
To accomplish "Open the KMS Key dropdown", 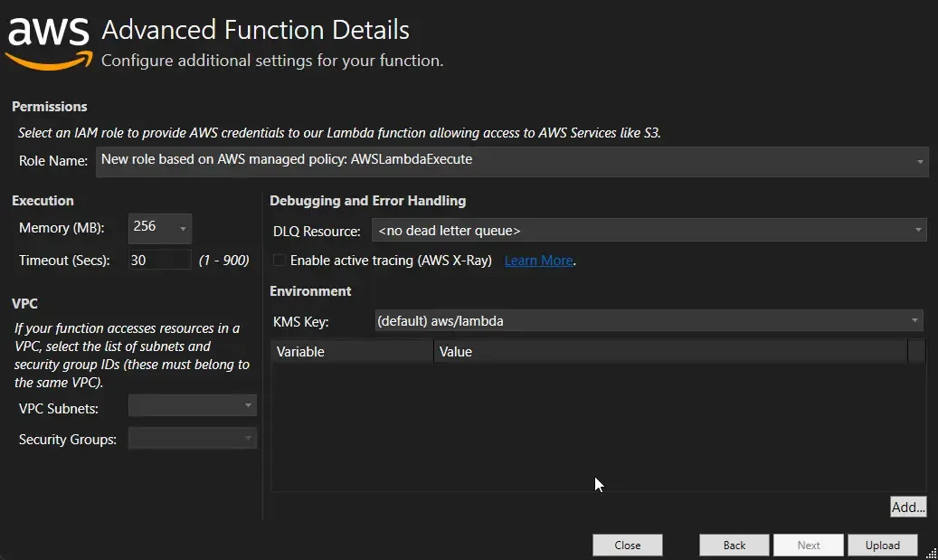I will (914, 320).
